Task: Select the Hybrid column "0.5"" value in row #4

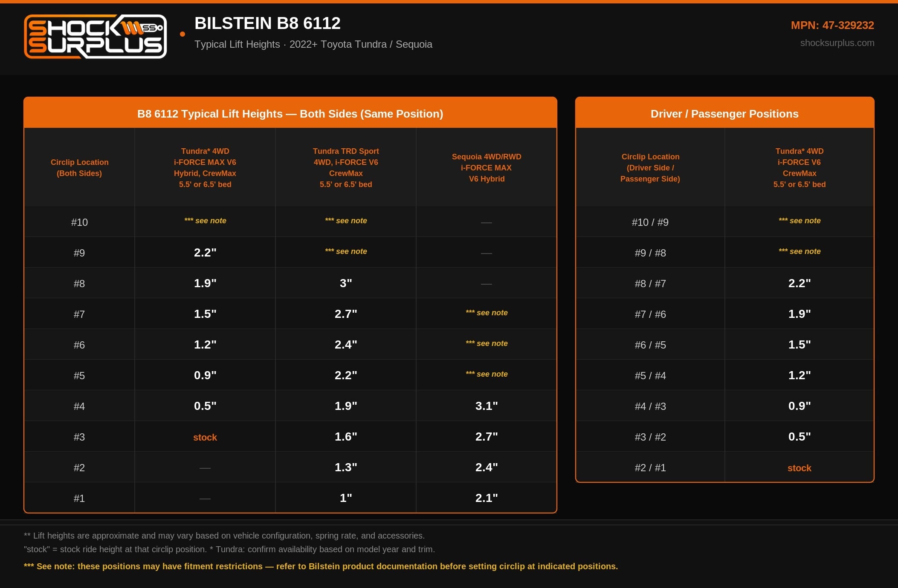Action: 205,406
